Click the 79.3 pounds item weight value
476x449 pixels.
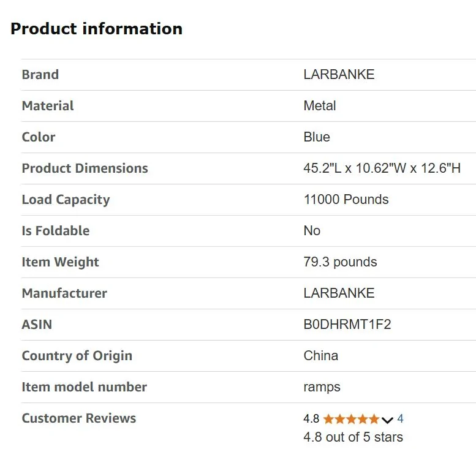pyautogui.click(x=340, y=262)
